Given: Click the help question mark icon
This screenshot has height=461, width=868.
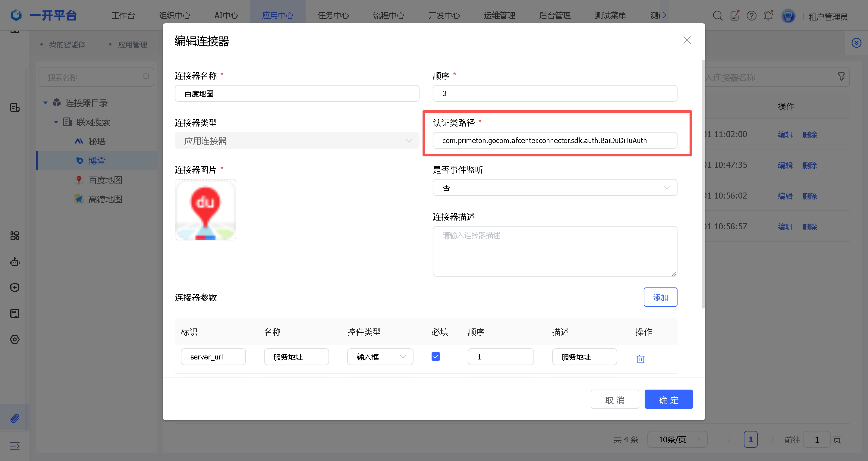Looking at the screenshot, I should (751, 16).
